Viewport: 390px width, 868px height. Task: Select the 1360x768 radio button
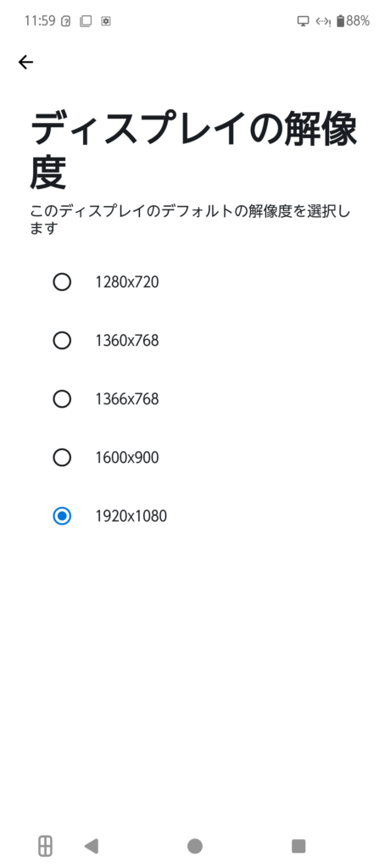pyautogui.click(x=62, y=341)
